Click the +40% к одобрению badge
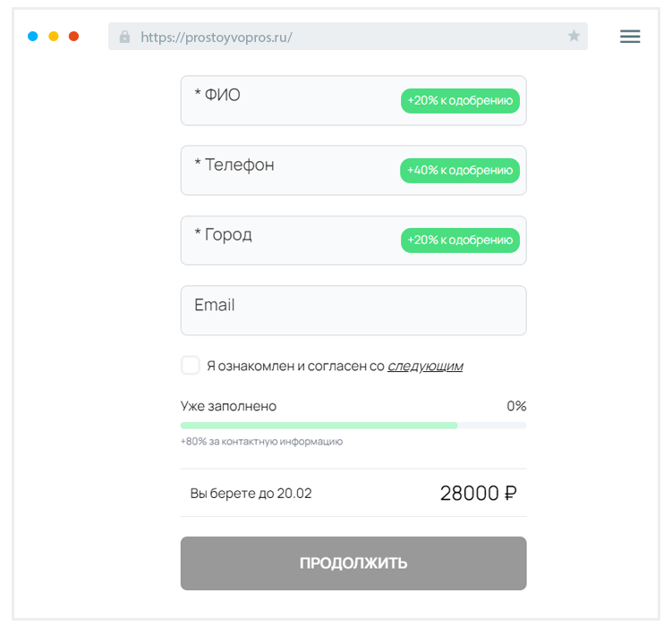 (x=460, y=171)
